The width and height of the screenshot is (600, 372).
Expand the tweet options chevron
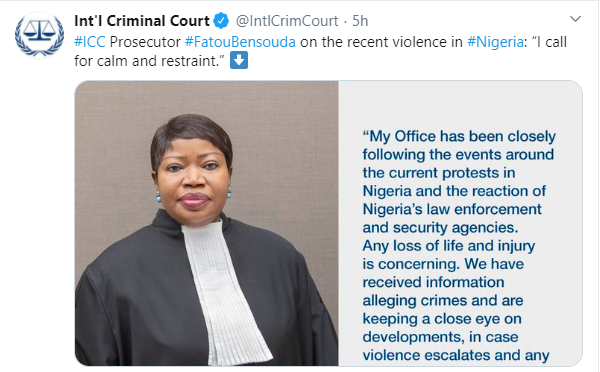click(x=575, y=19)
